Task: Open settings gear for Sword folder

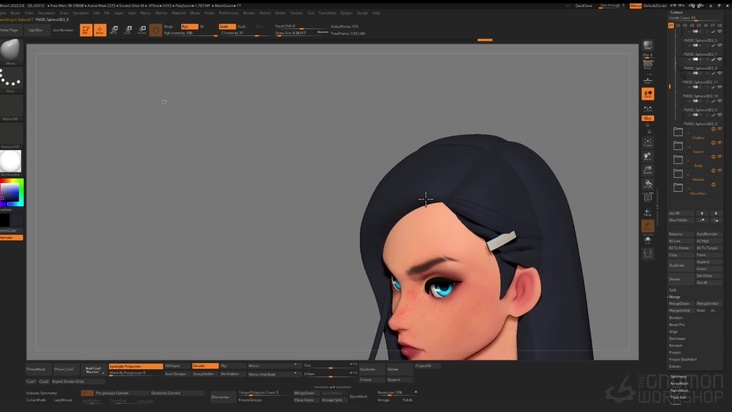Action: pos(713,143)
